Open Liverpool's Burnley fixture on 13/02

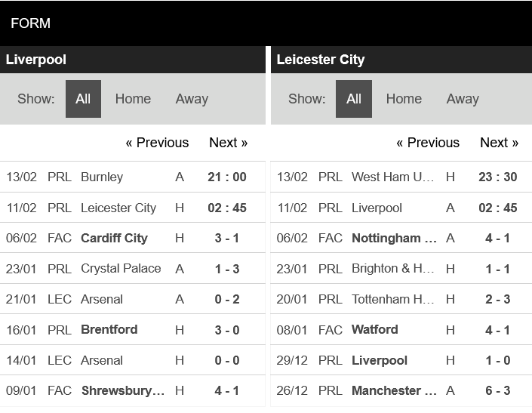(133, 177)
